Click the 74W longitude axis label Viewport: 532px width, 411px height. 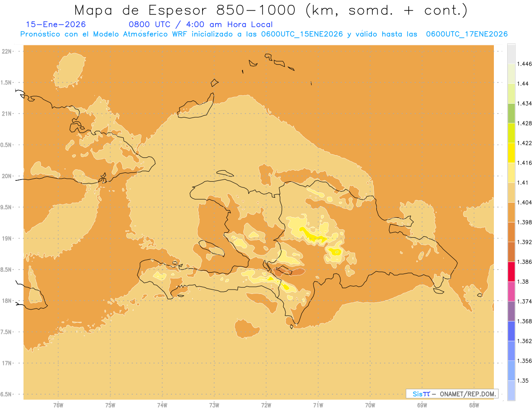coord(162,405)
